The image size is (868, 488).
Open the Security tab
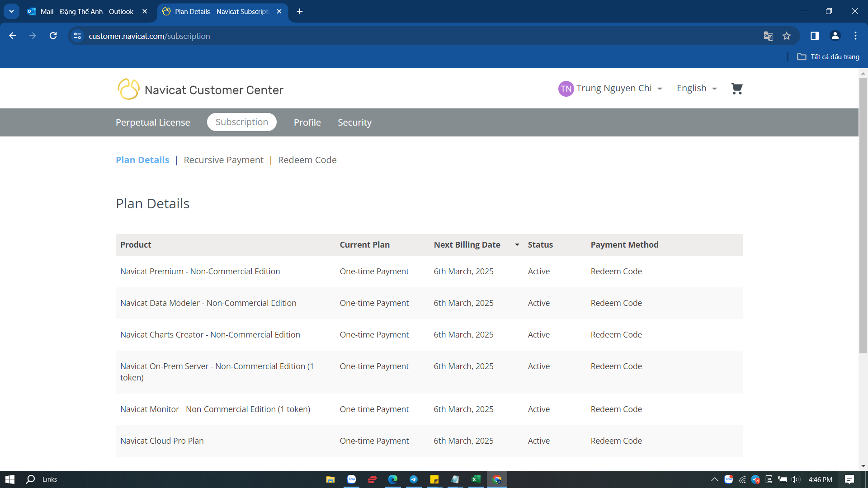pos(354,122)
